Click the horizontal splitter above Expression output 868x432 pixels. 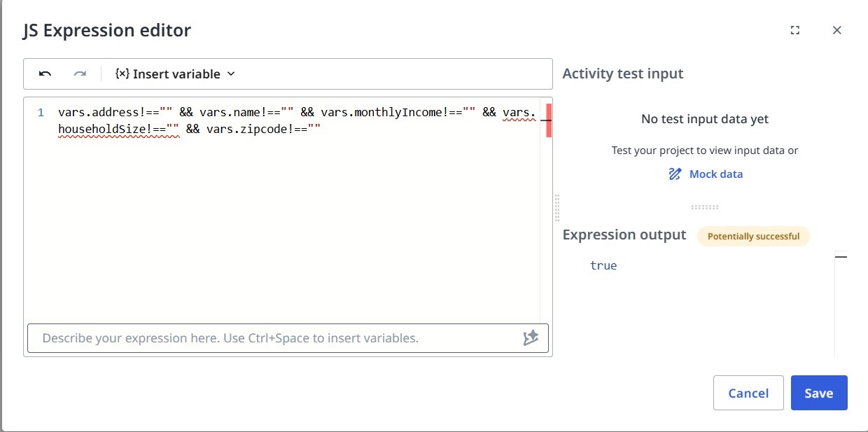tap(705, 207)
